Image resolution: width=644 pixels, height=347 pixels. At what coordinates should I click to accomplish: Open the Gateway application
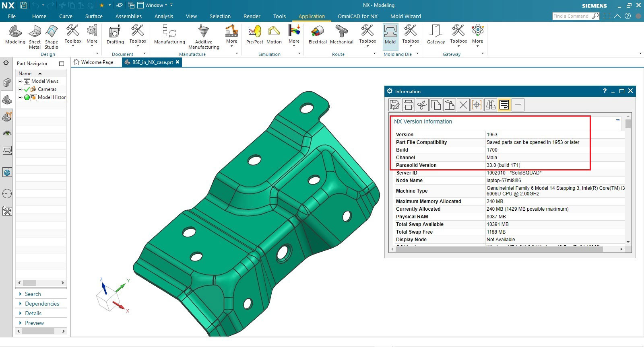tap(436, 35)
